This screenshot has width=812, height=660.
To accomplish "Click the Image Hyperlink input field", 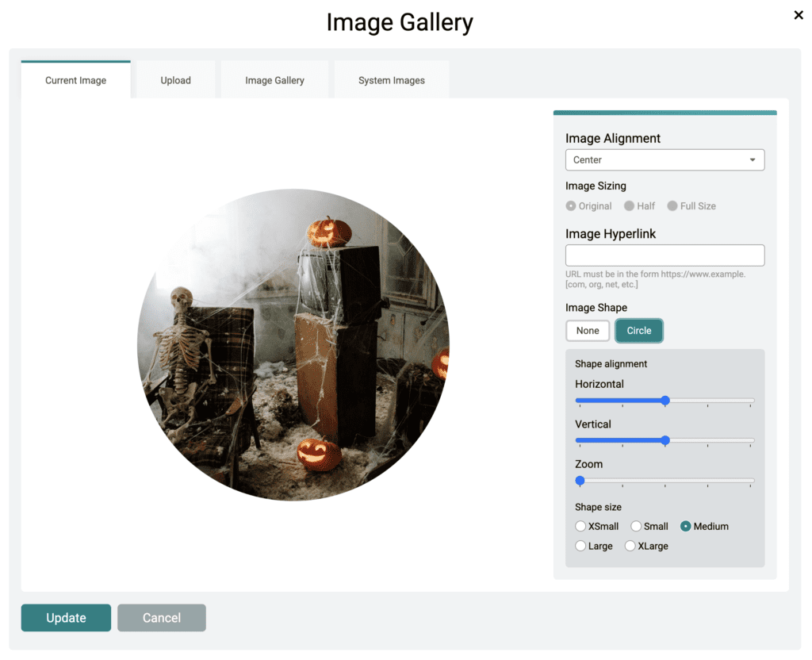I will coord(665,255).
